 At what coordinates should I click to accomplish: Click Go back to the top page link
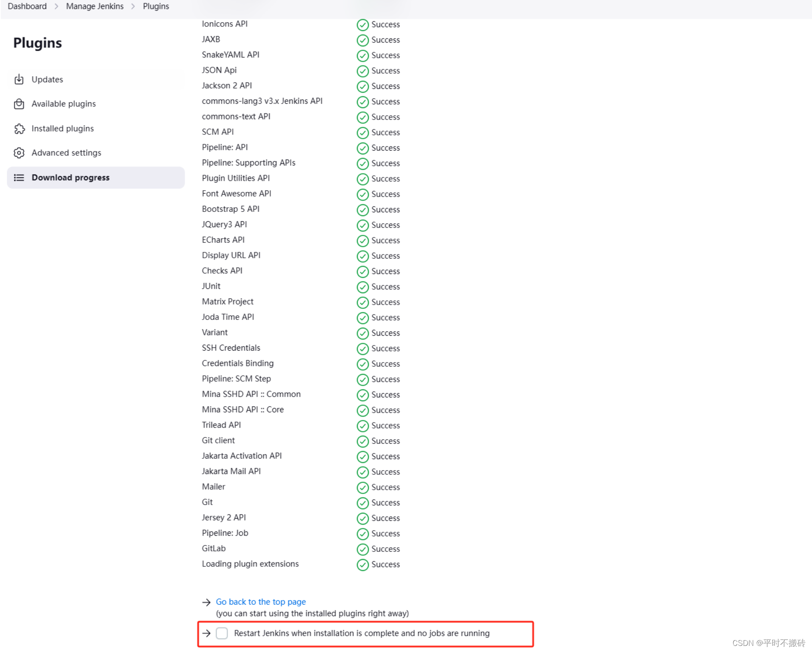click(x=261, y=602)
